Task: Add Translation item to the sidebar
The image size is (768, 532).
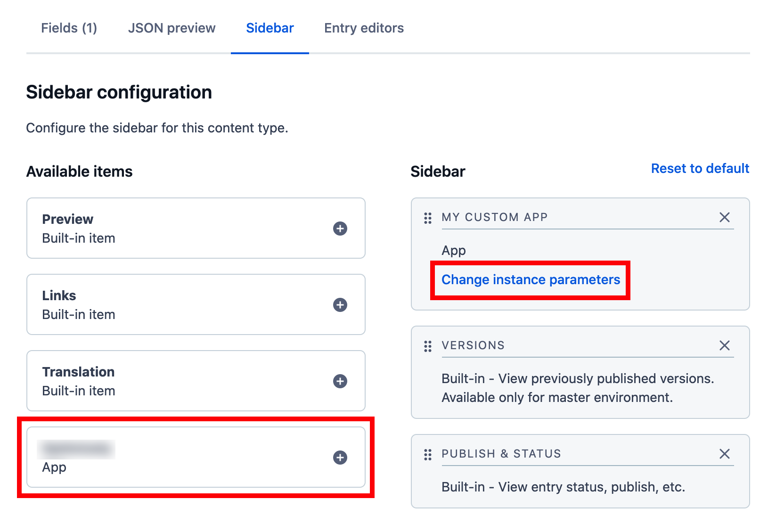Action: tap(340, 381)
